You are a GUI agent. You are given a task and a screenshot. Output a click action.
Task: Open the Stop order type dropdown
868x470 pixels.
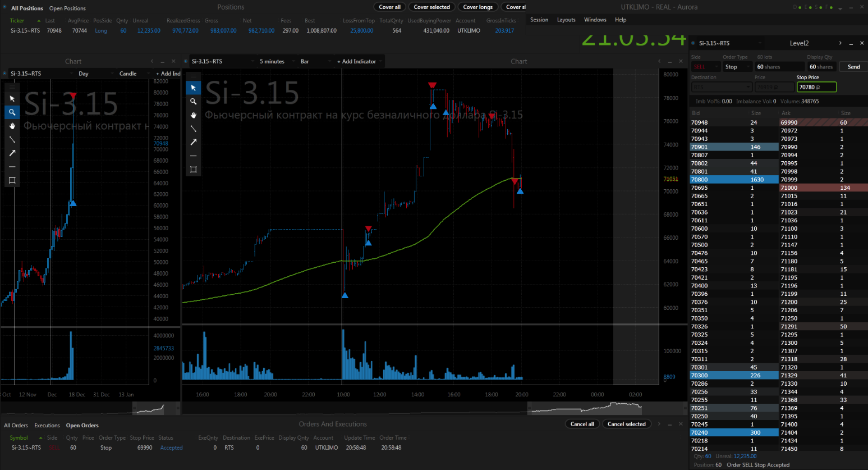click(737, 67)
